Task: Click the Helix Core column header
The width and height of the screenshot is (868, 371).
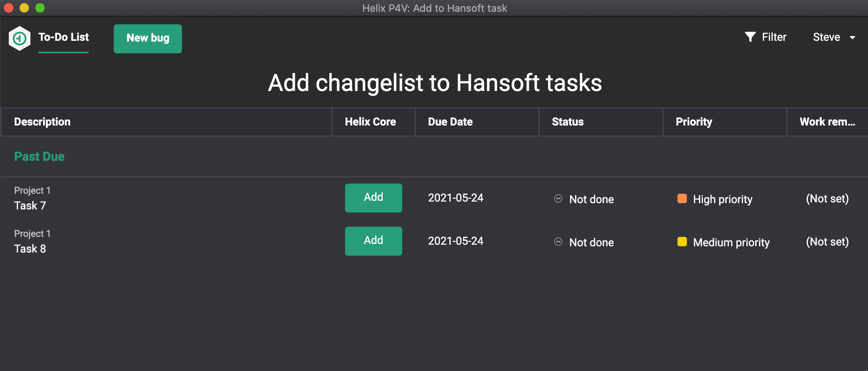Action: tap(370, 122)
